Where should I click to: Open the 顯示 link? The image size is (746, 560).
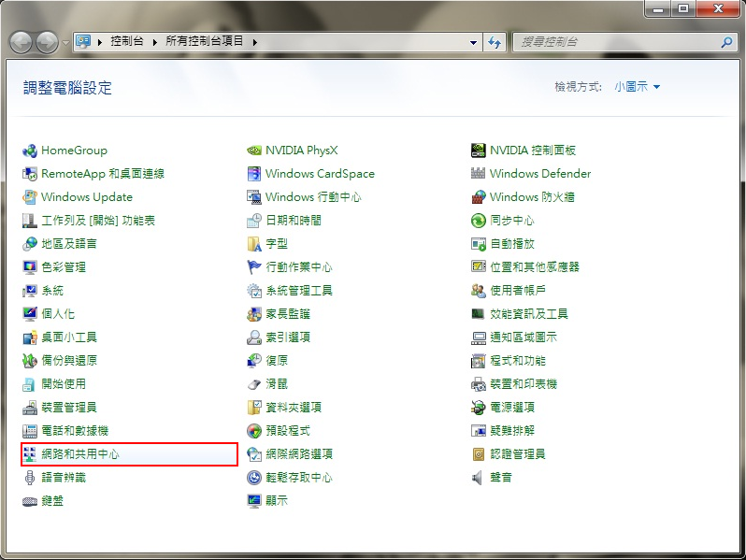tap(277, 501)
